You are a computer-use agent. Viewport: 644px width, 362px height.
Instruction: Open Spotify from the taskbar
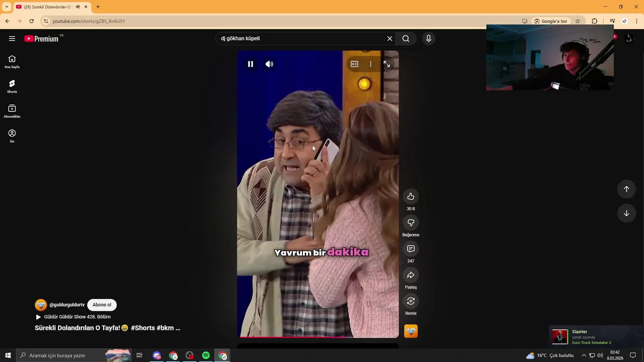tap(206, 355)
